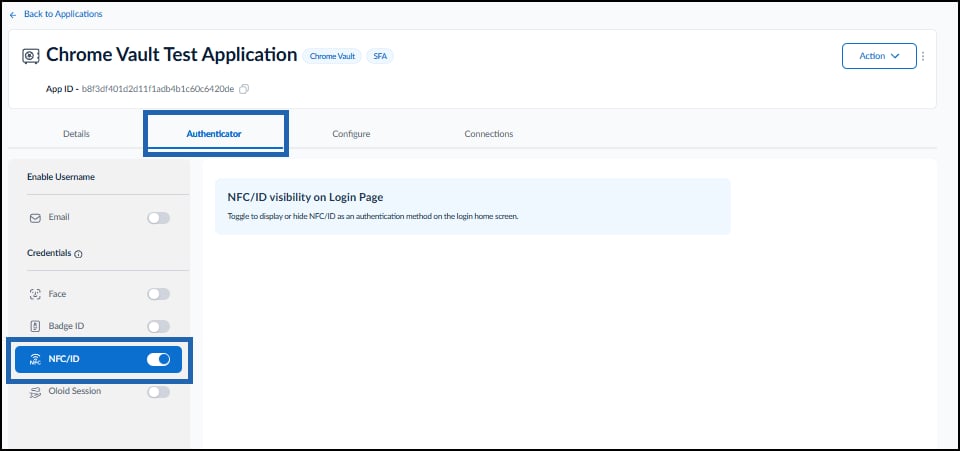Click the SFA tag badge
This screenshot has height=451, width=960.
(380, 56)
